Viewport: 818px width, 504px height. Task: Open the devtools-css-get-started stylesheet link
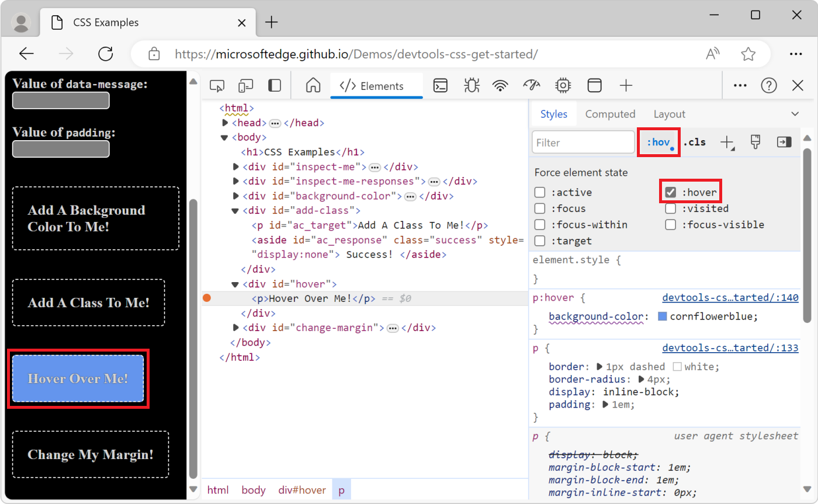(730, 297)
